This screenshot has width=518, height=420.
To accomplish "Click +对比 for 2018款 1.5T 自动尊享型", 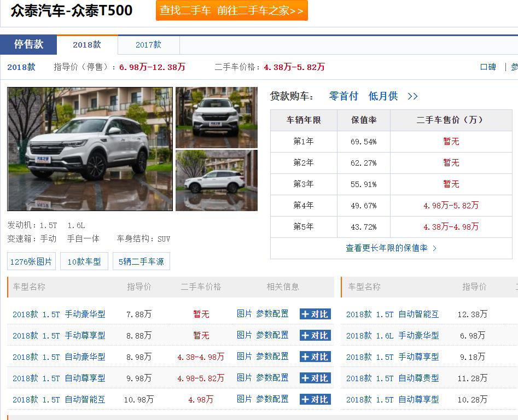I will click(x=315, y=378).
